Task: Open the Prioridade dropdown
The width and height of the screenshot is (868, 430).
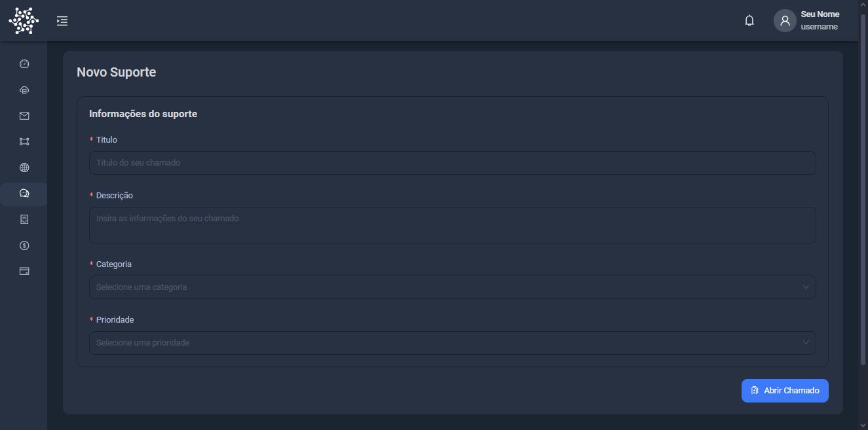Action: click(453, 343)
